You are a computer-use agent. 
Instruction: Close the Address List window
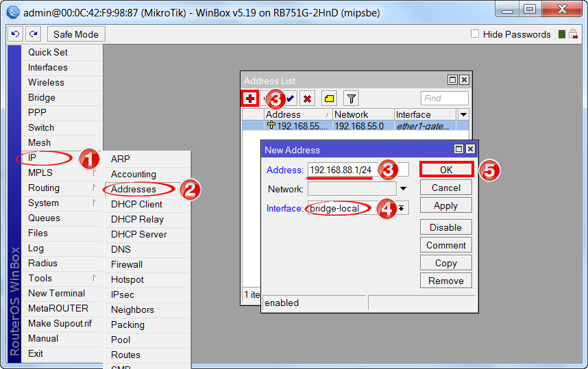(x=464, y=80)
